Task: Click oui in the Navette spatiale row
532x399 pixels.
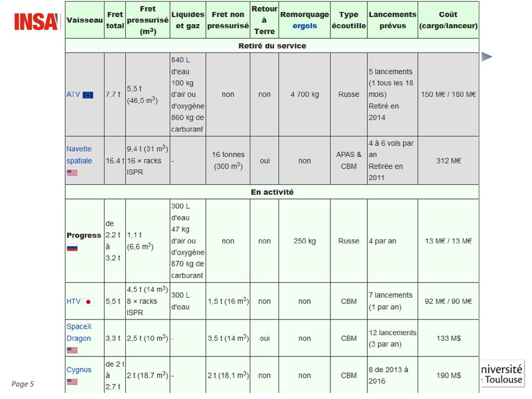Action: click(264, 161)
